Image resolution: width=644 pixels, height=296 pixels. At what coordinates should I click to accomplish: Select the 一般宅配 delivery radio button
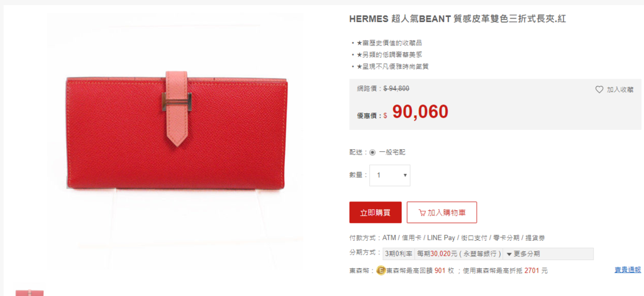372,152
